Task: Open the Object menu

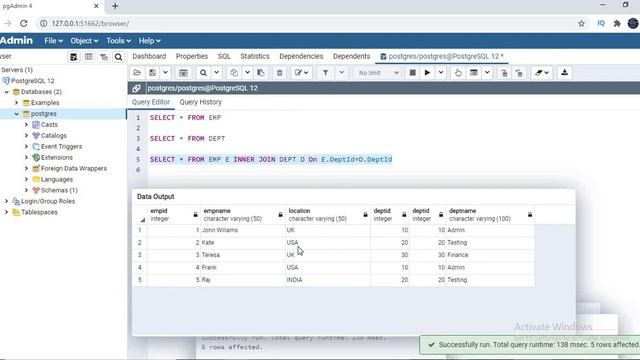Action: (84, 41)
